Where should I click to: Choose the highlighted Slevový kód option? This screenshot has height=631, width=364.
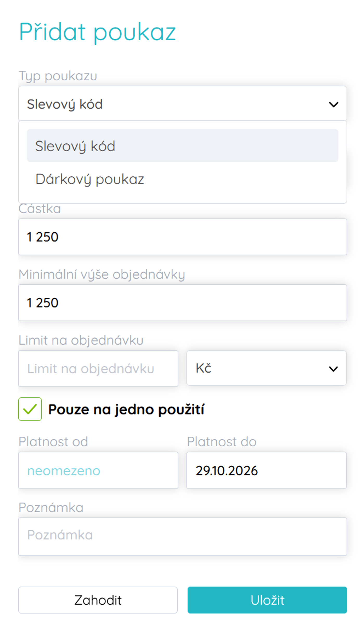pos(75,146)
